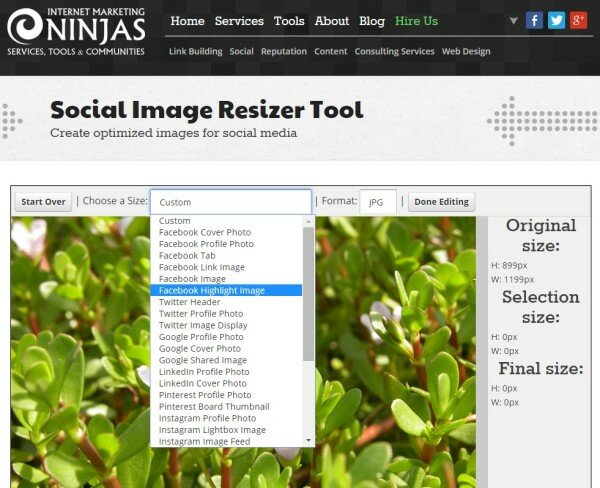The image size is (600, 488).
Task: Select Facebook Profile Photo option
Action: (226, 244)
